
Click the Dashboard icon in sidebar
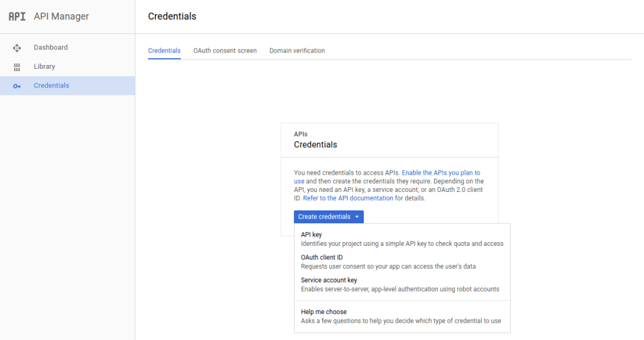(x=17, y=48)
